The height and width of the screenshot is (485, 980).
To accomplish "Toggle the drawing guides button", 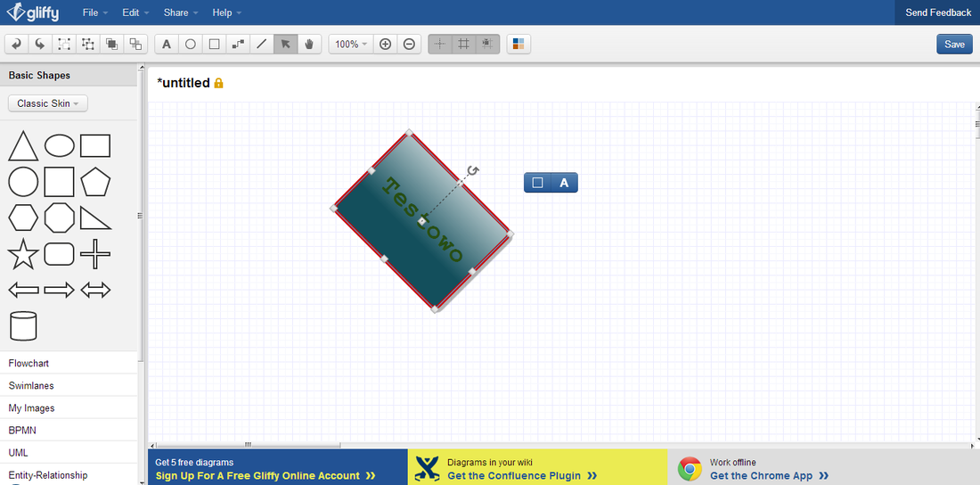I will click(440, 44).
